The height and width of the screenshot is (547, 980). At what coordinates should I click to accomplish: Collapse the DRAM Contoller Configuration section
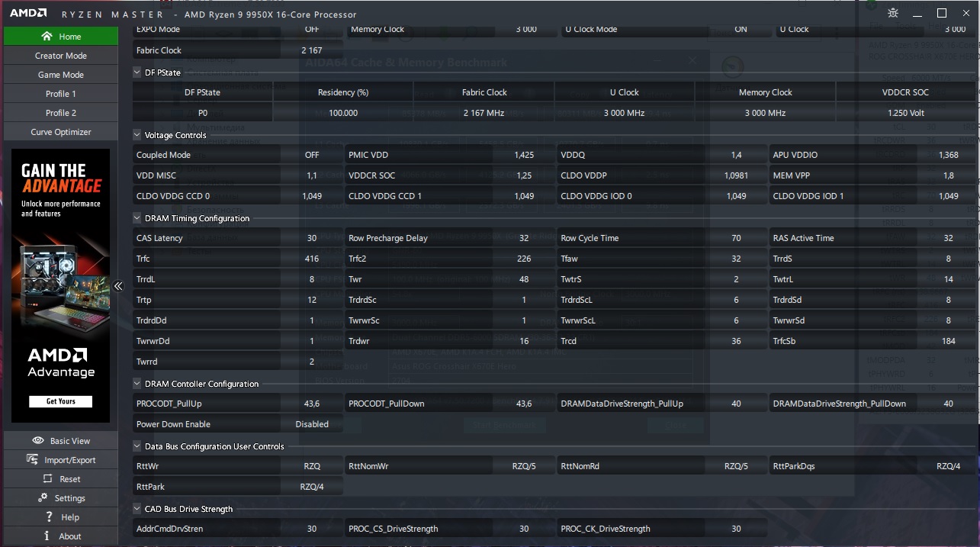point(137,384)
